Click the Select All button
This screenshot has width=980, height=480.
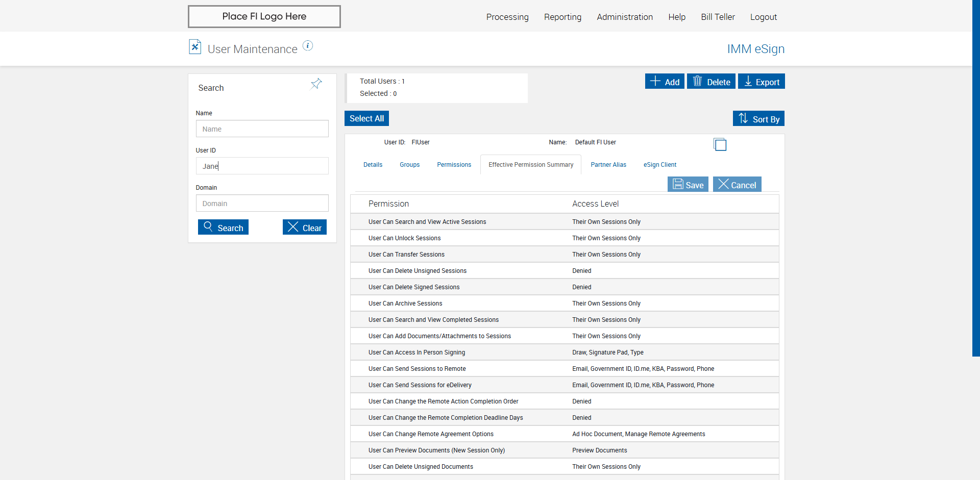pyautogui.click(x=366, y=118)
